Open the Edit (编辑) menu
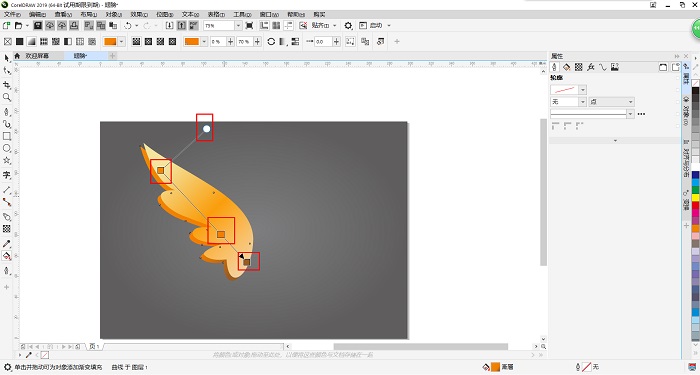This screenshot has width=700, height=375. click(x=38, y=14)
